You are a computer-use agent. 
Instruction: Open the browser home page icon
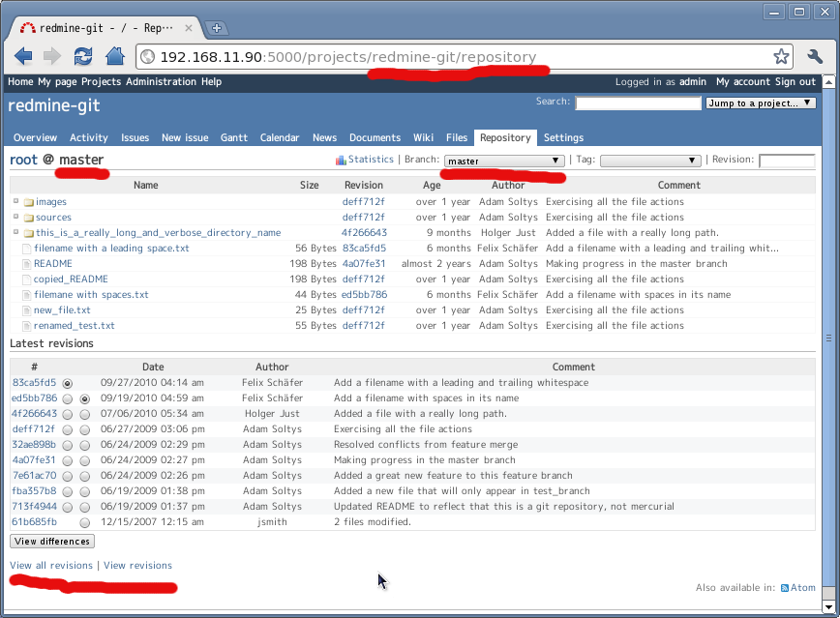tap(114, 56)
